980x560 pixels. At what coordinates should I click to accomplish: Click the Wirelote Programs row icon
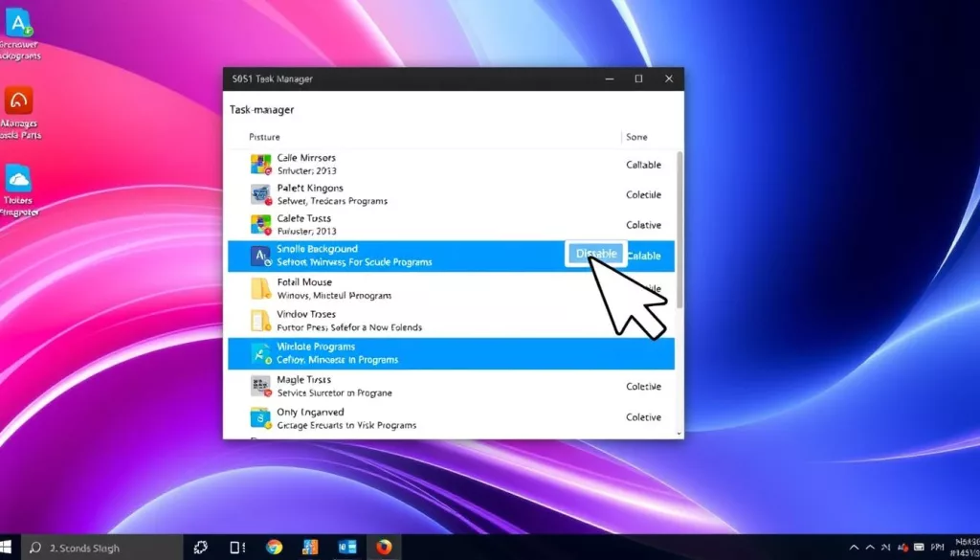260,353
